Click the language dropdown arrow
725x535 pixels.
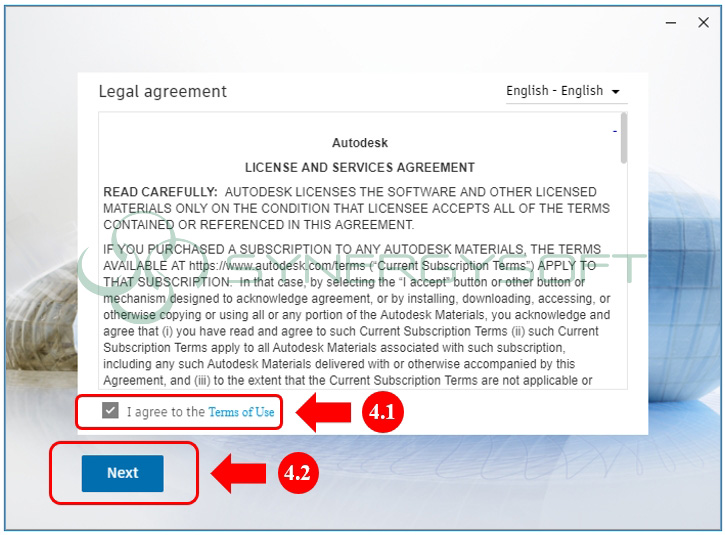[x=615, y=92]
